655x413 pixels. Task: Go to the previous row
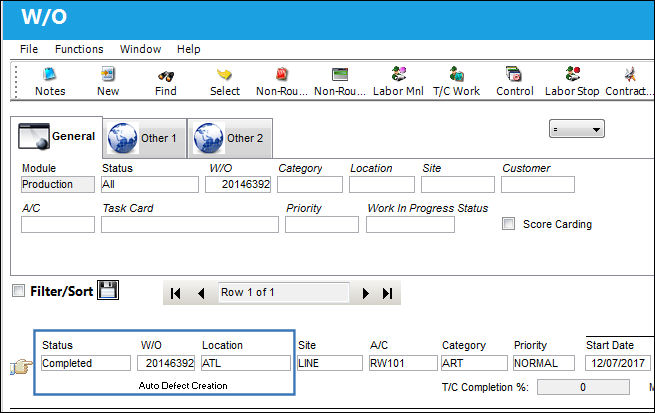pos(201,293)
